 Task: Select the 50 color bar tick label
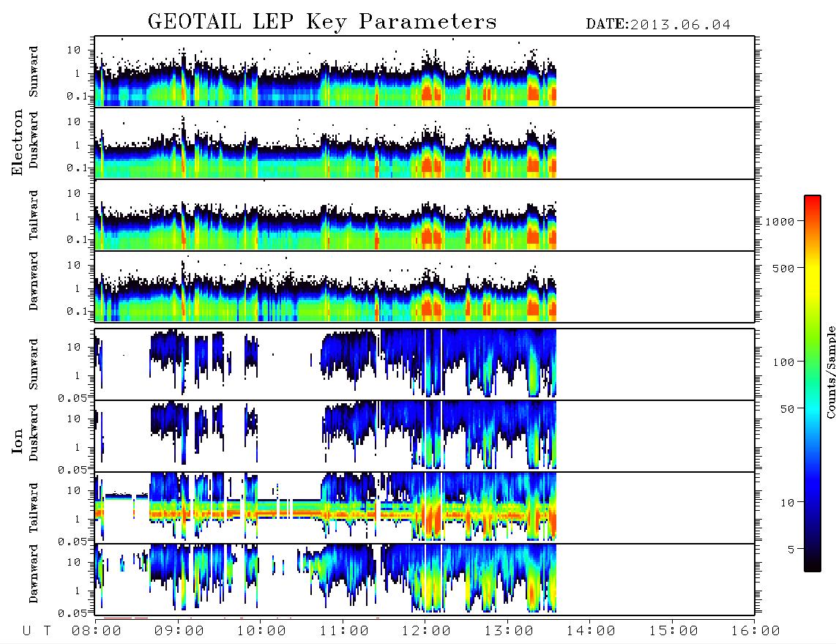pos(787,409)
